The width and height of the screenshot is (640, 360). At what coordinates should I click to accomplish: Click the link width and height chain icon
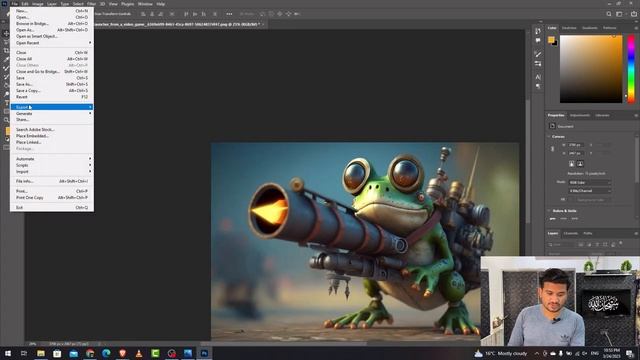click(552, 149)
